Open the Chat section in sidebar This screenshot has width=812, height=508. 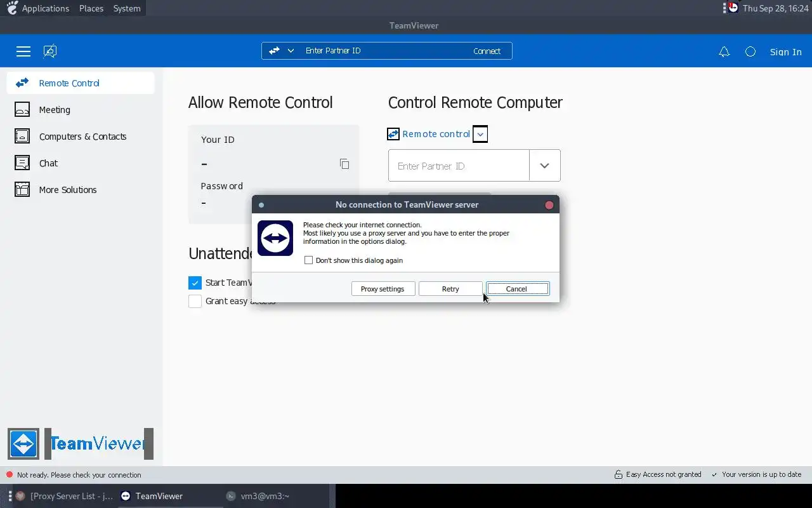click(81, 163)
